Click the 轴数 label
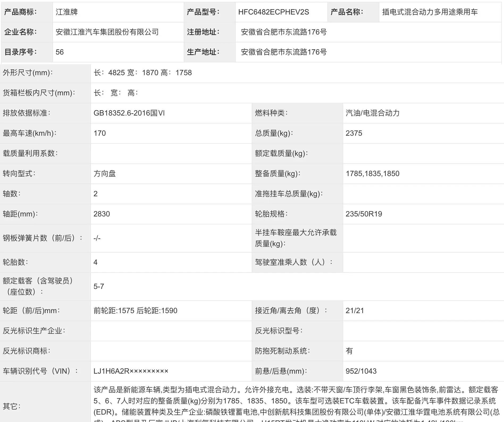This screenshot has height=422, width=504. click(x=12, y=194)
